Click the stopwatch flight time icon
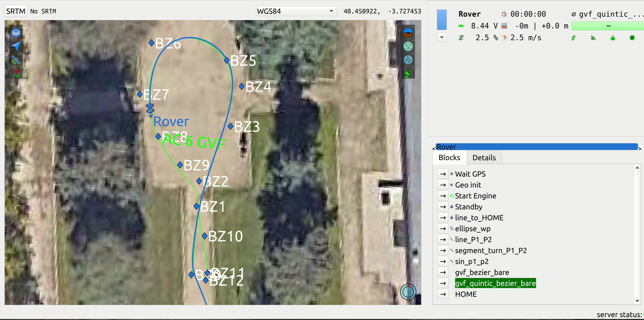The height and width of the screenshot is (320, 644). point(504,14)
